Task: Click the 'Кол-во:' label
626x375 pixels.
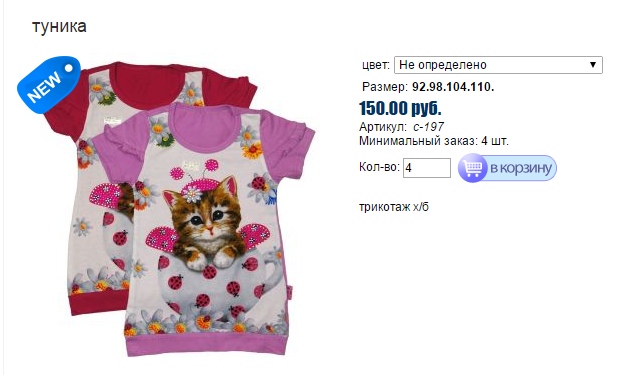Action: 379,167
